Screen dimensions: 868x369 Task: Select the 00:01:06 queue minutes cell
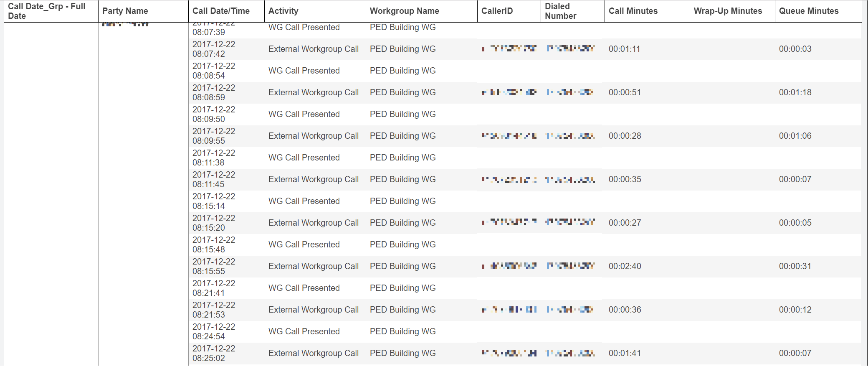point(795,136)
